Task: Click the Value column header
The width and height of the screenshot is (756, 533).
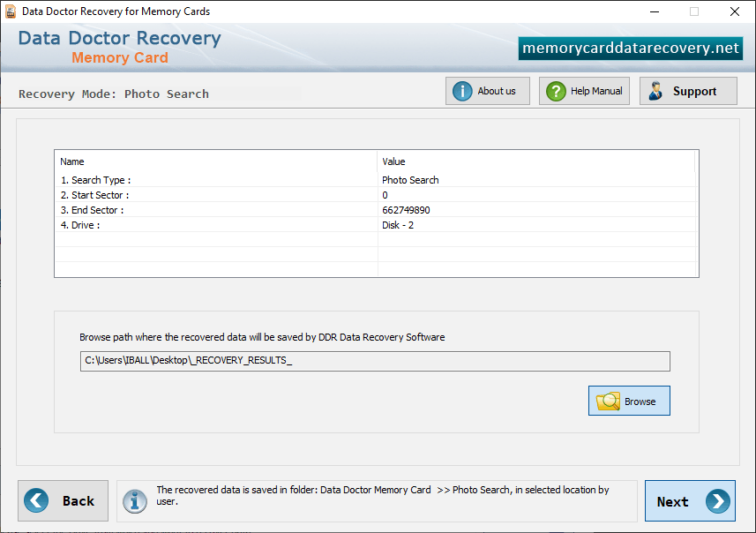Action: pos(536,161)
